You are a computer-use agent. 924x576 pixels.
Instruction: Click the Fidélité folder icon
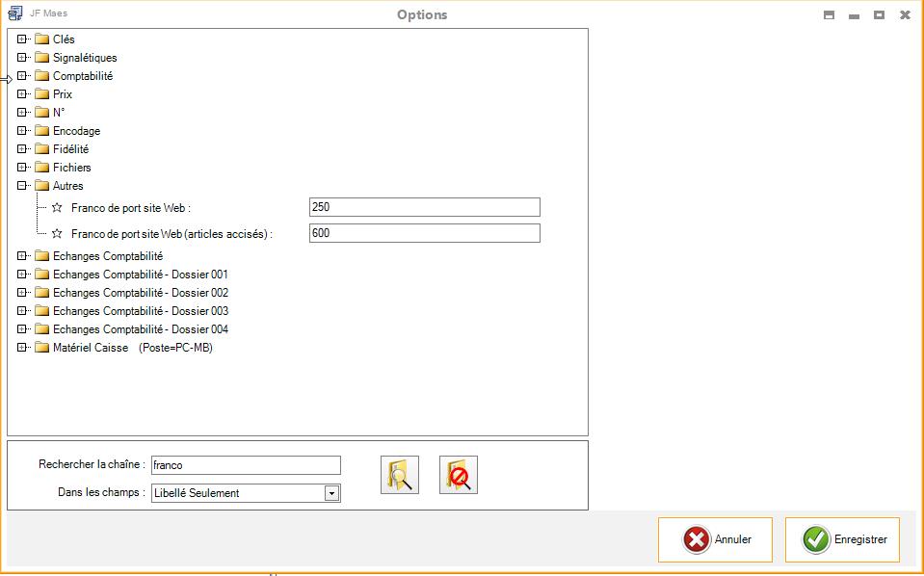[x=41, y=149]
